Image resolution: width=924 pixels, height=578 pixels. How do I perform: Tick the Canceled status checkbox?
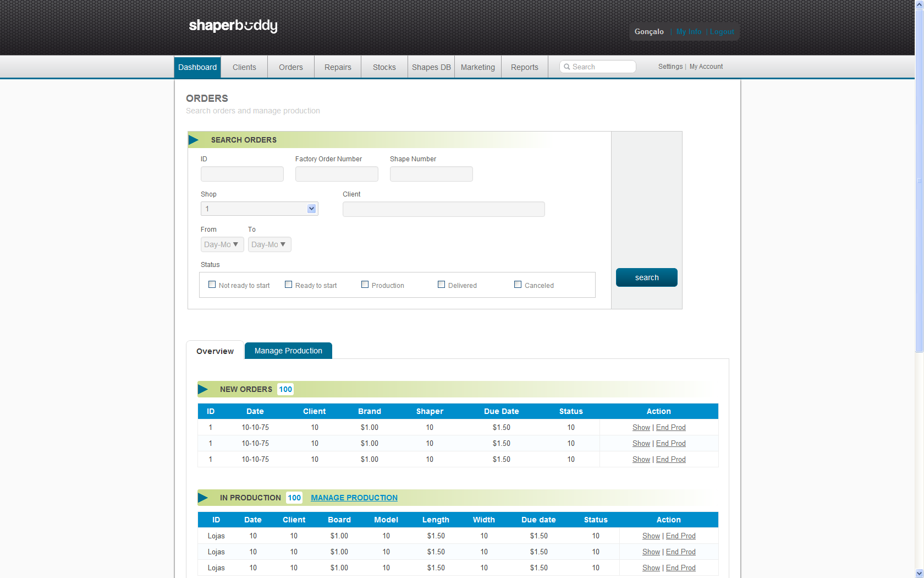tap(518, 285)
